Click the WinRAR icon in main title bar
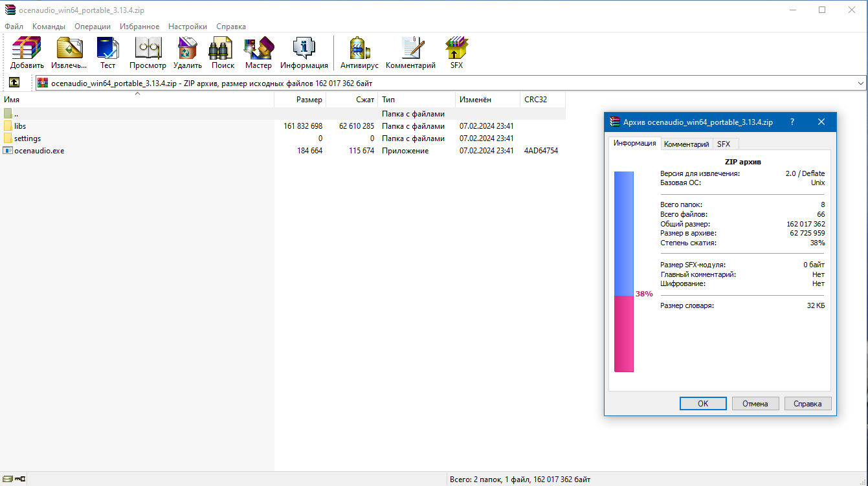Image resolution: width=868 pixels, height=486 pixels. pyautogui.click(x=10, y=10)
